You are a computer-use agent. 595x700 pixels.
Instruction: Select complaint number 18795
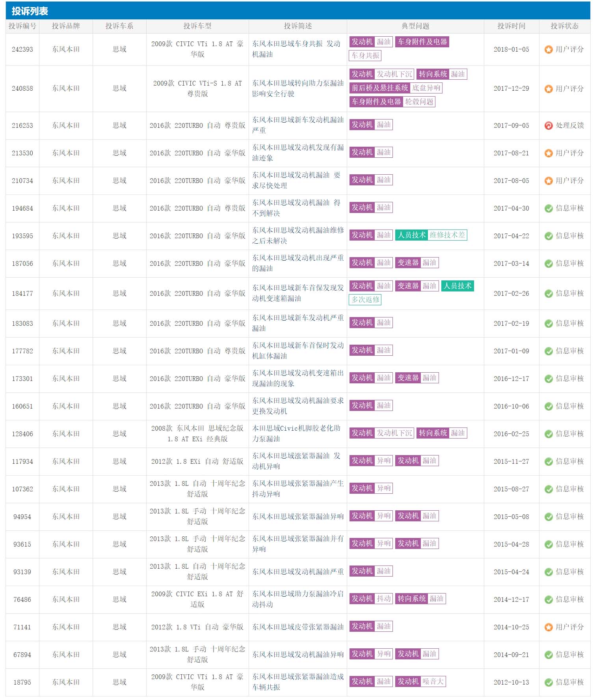pyautogui.click(x=22, y=683)
